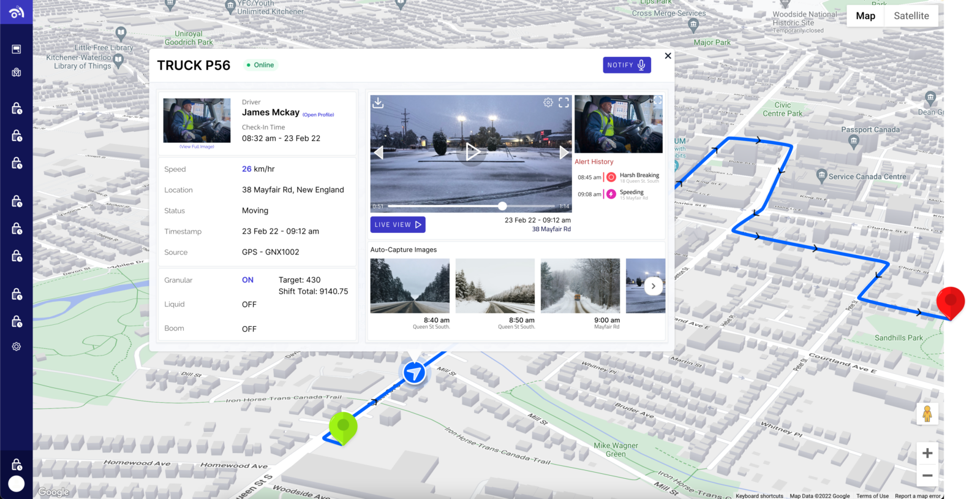Screen dimensions: 980x499
Task: Zoom out on the map
Action: coord(927,475)
